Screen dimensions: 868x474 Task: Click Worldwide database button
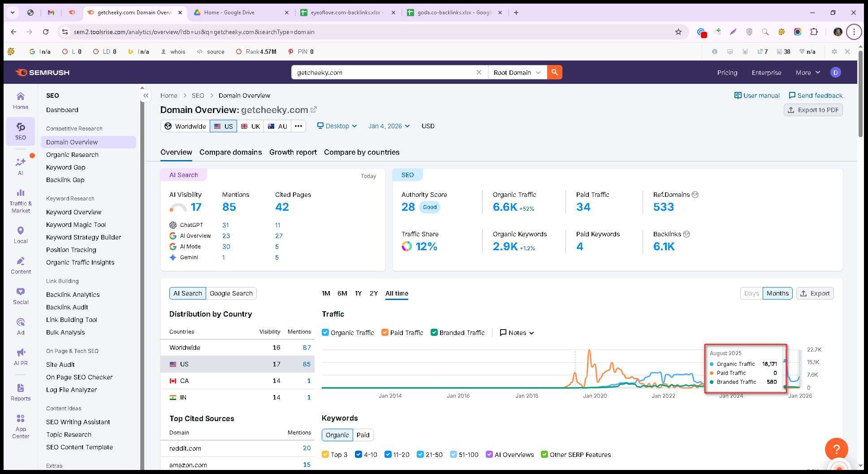(x=185, y=126)
